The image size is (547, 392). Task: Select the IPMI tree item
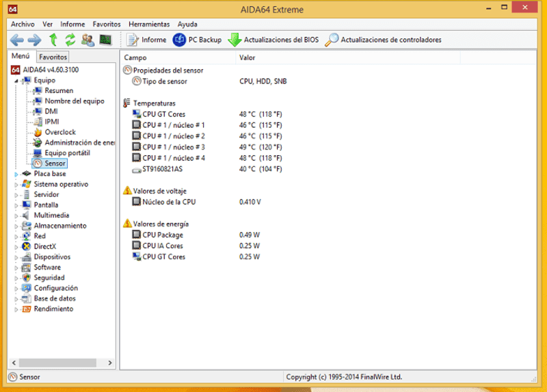coord(52,122)
